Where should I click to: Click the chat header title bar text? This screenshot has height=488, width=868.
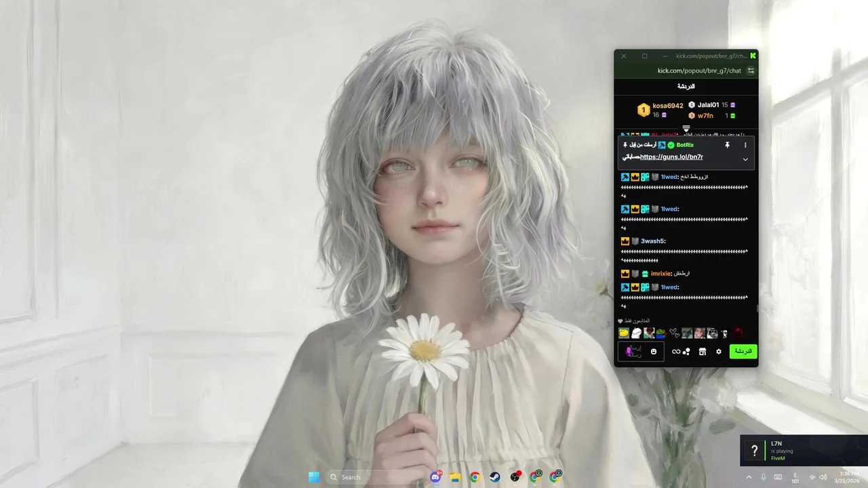[686, 87]
